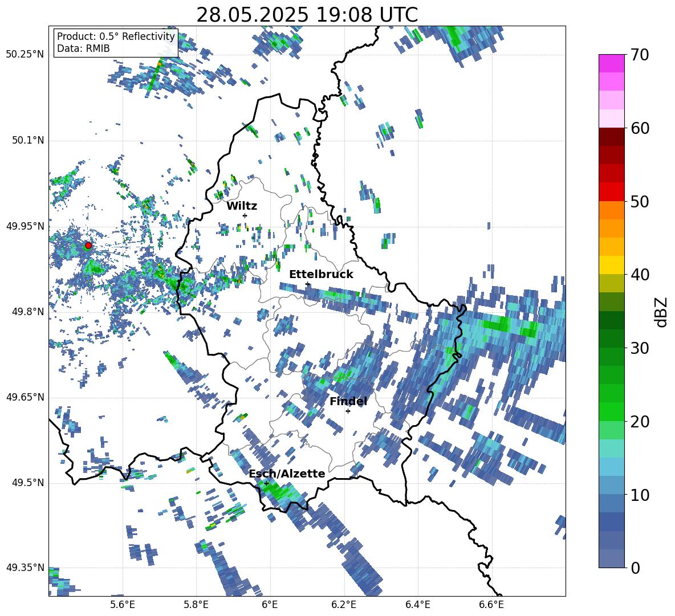This screenshot has width=675, height=616.
Task: Click the Wiltz station cross marker
Action: 245,215
